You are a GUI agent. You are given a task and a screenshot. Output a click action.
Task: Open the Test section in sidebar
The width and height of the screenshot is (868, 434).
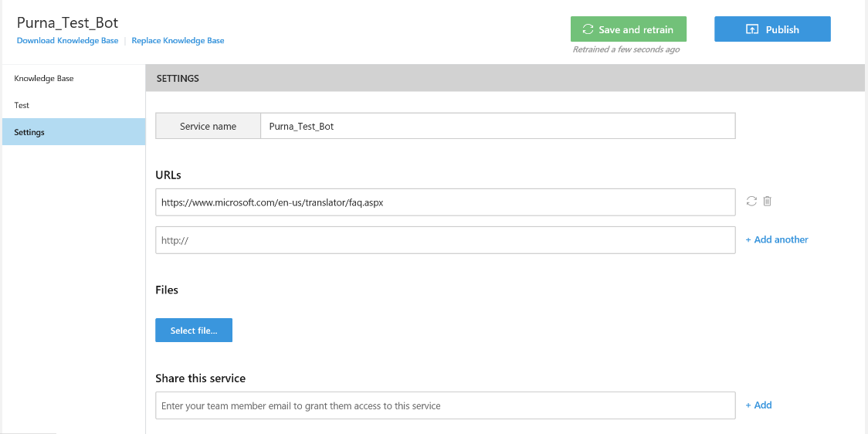[22, 105]
